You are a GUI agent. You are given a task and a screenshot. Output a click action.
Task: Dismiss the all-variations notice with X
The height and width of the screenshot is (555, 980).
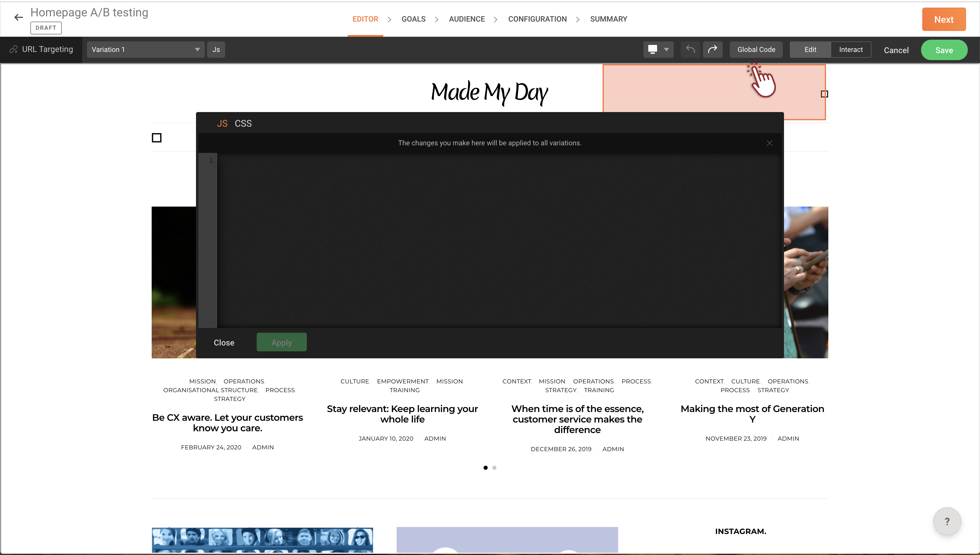pos(769,143)
